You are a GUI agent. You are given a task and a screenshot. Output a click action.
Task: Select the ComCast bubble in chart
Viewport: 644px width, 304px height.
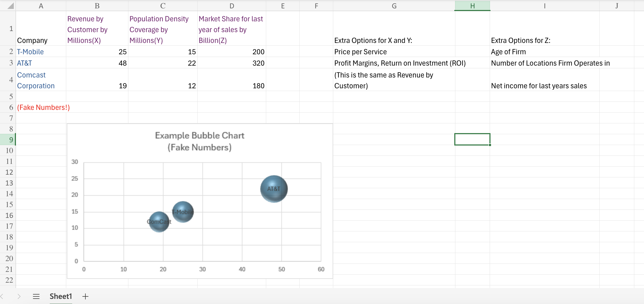point(159,222)
